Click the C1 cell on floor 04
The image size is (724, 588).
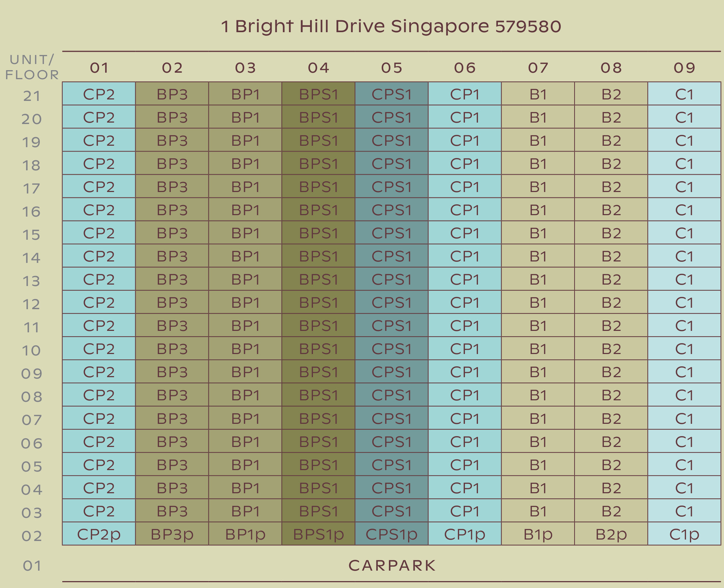pyautogui.click(x=684, y=487)
